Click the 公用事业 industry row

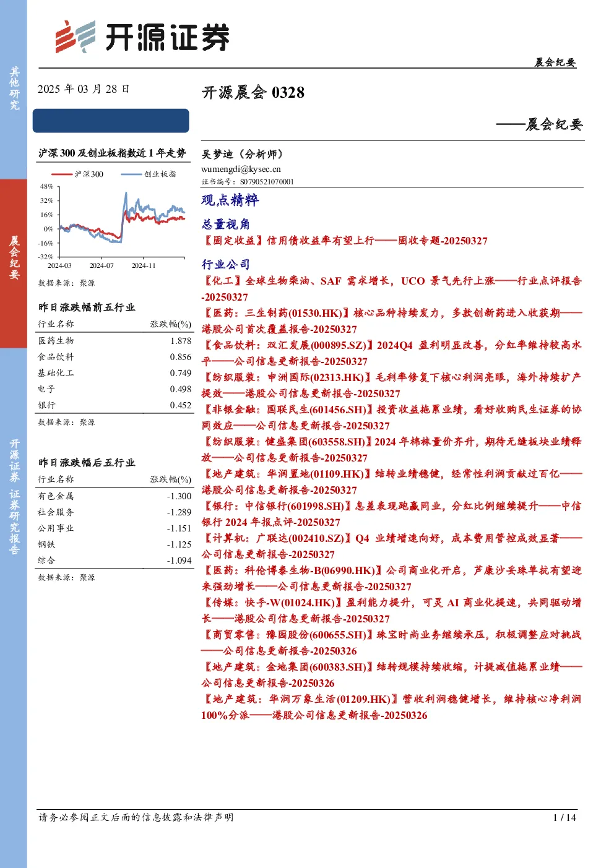point(115,528)
